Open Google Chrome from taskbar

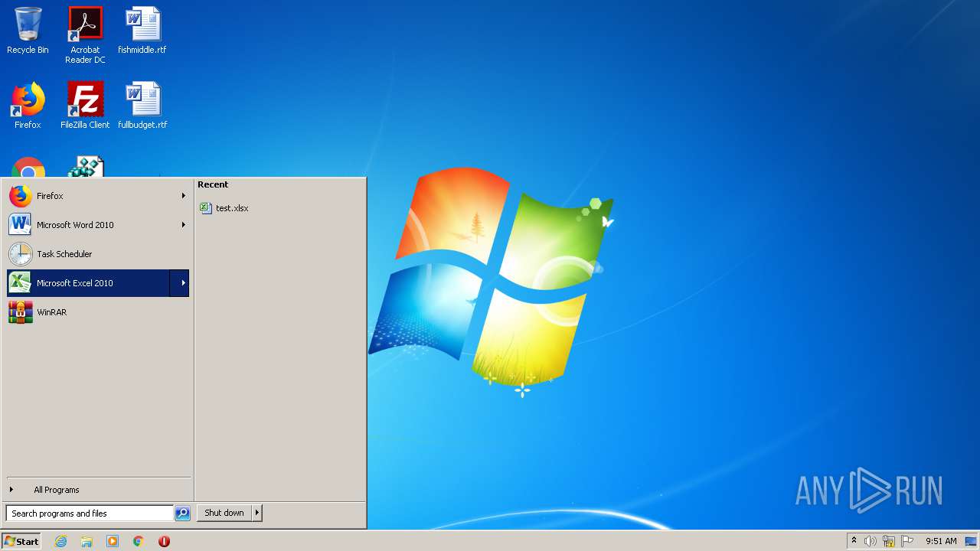click(139, 541)
